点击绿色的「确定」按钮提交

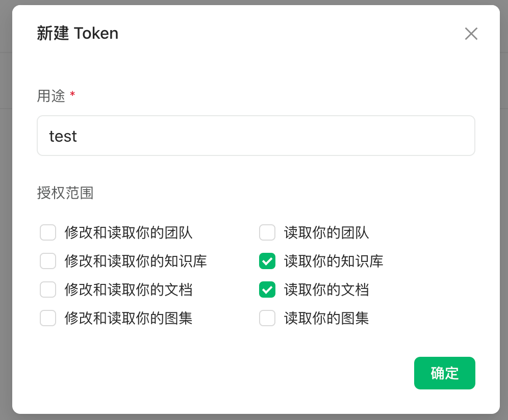[x=444, y=373]
